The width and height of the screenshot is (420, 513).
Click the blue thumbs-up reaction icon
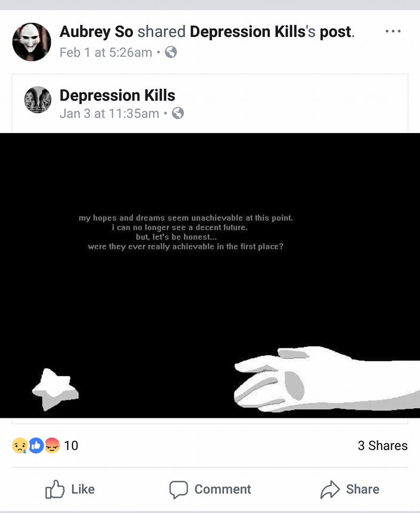coord(36,446)
